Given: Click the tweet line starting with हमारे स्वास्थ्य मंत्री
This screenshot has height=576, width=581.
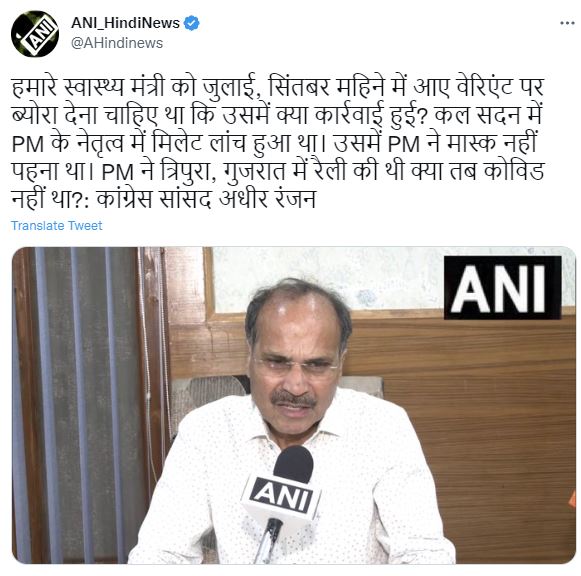Looking at the screenshot, I should (x=278, y=88).
